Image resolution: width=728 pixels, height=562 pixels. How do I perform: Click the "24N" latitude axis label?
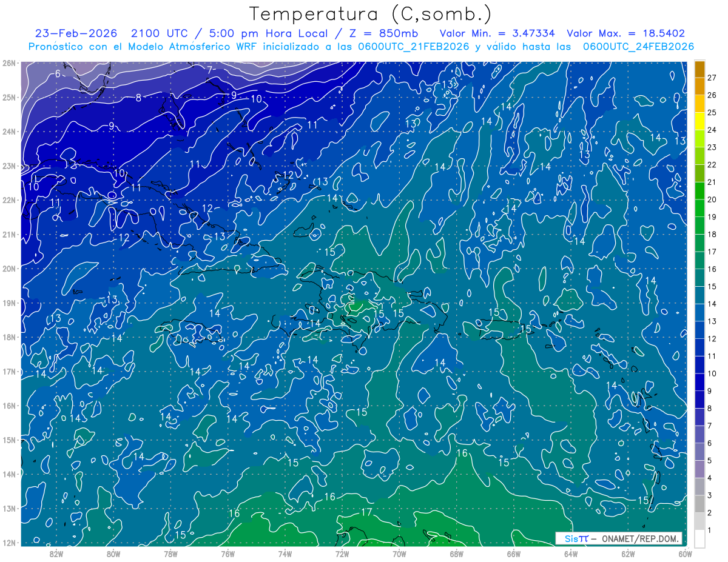(x=8, y=132)
